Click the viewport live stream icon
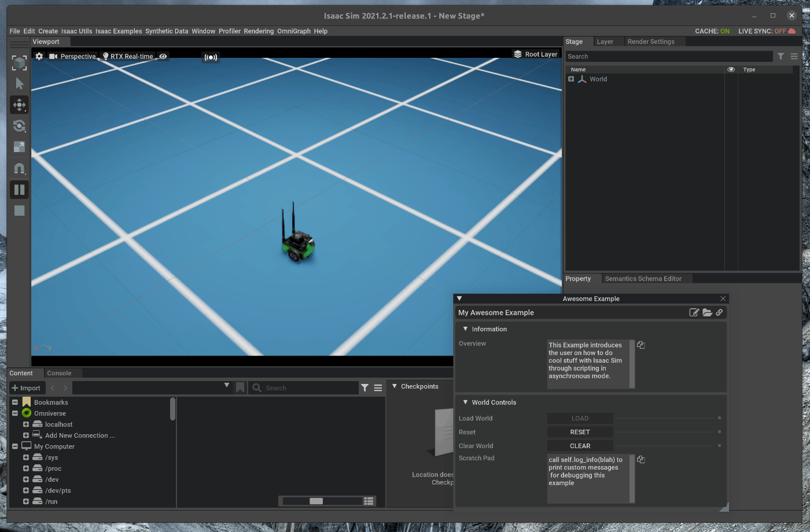The width and height of the screenshot is (810, 532). [x=211, y=57]
